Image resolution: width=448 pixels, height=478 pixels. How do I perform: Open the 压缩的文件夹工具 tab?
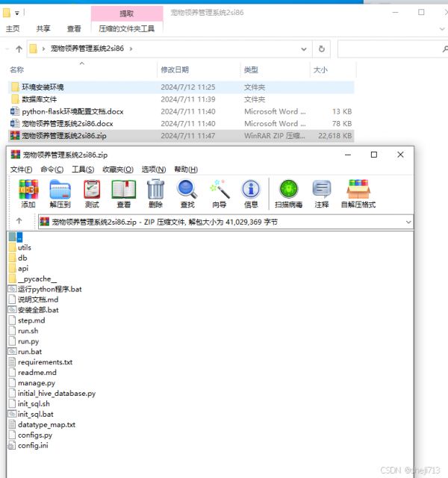(x=127, y=29)
